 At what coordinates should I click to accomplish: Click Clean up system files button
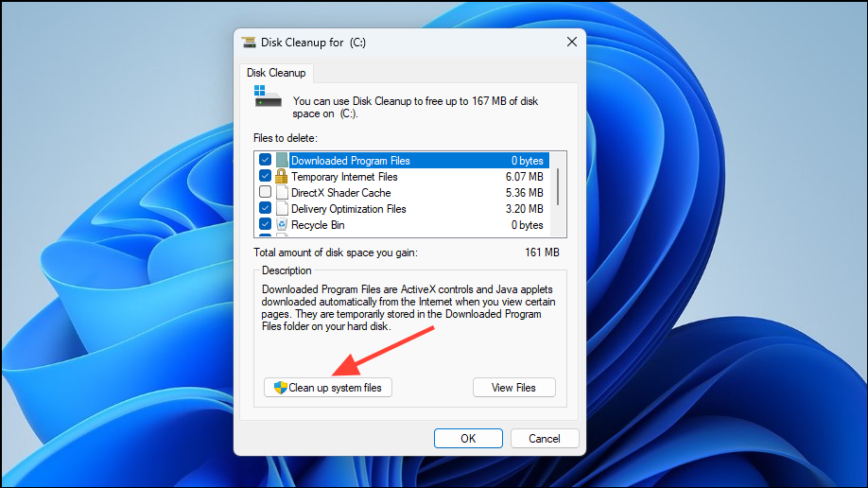pos(328,387)
